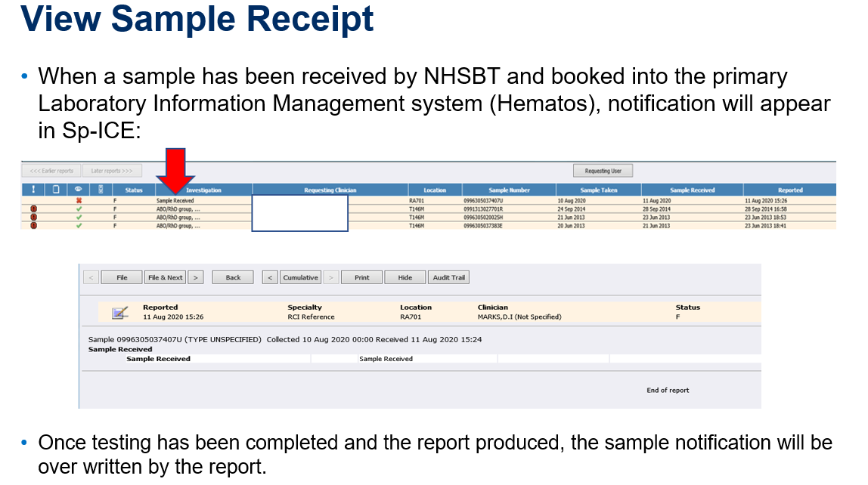868x485 pixels.
Task: Click the red cross in Sample Received row
Action: [x=79, y=201]
